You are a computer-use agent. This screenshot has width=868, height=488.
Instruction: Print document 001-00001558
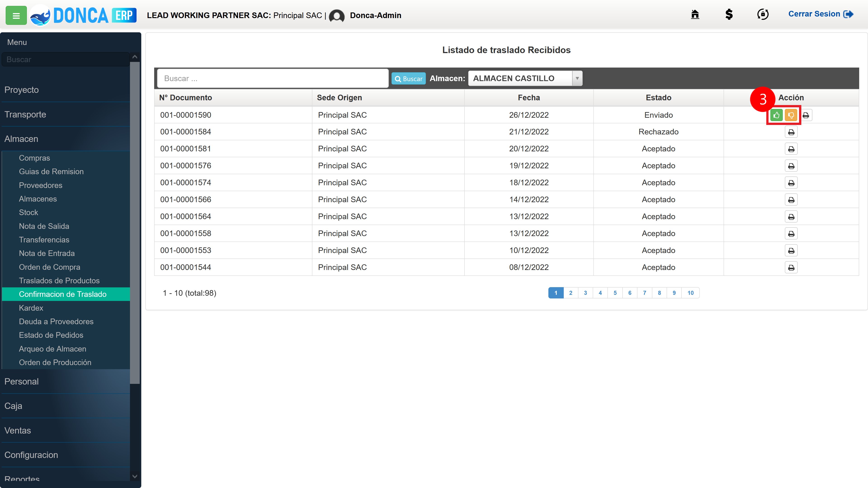tap(791, 233)
